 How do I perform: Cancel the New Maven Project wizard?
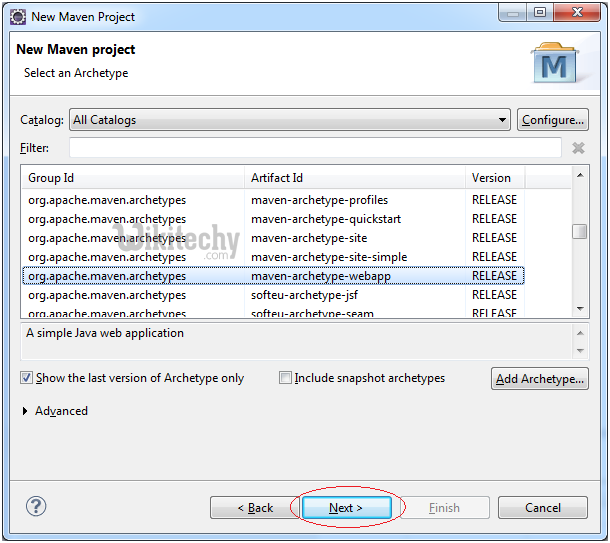pos(543,508)
